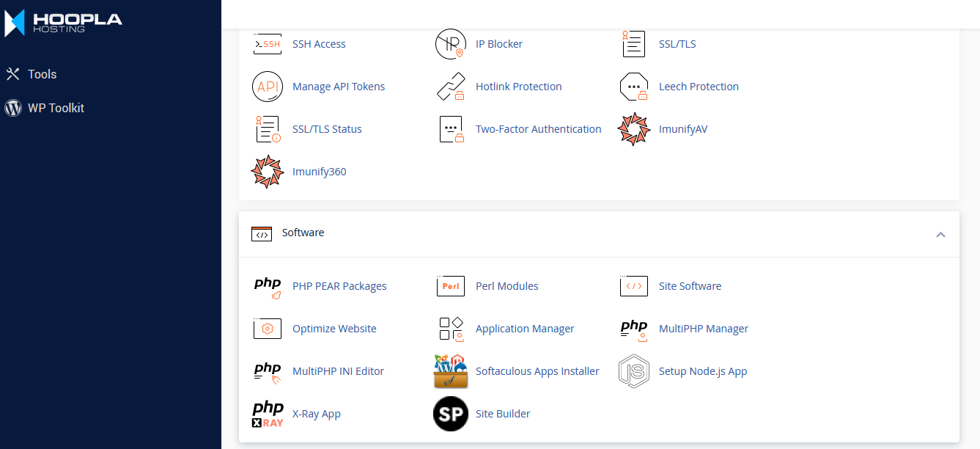Open the Softaculous Apps Installer icon
Viewport: 980px width, 449px height.
click(x=451, y=371)
